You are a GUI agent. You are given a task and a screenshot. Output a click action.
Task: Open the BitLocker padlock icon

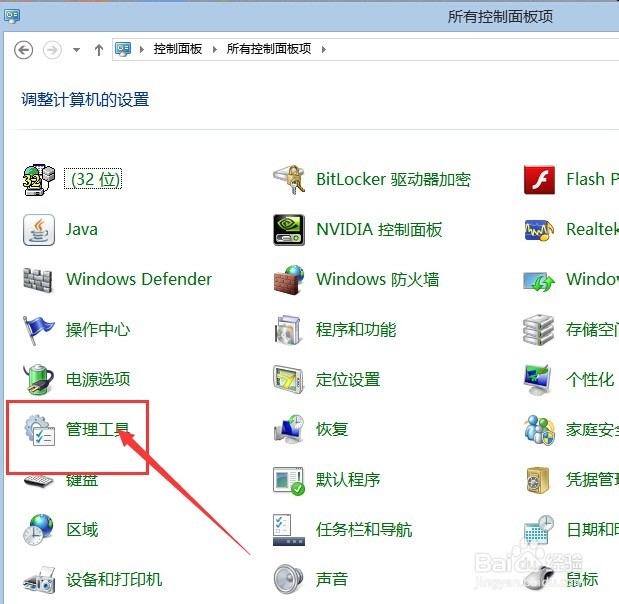pos(289,180)
